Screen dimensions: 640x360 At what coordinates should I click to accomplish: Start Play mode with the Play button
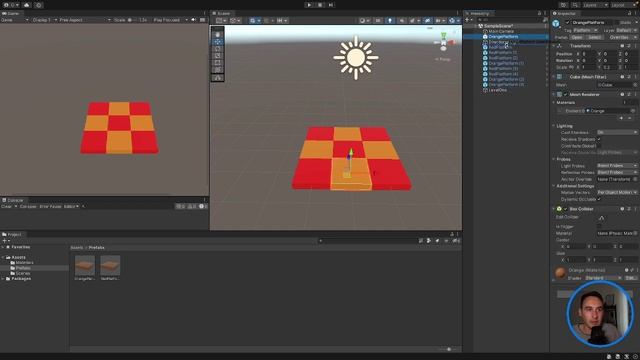pos(309,5)
